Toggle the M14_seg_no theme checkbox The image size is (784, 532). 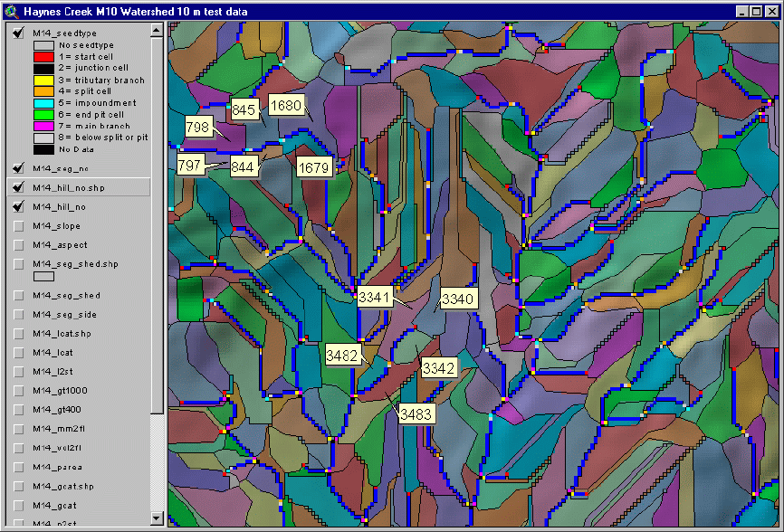point(18,168)
